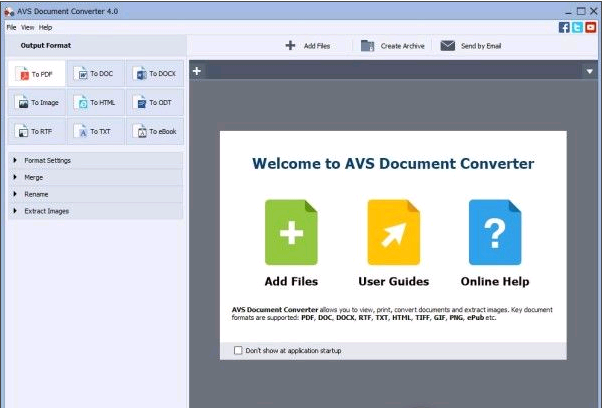Open the File menu
This screenshot has width=603, height=408.
(11, 27)
